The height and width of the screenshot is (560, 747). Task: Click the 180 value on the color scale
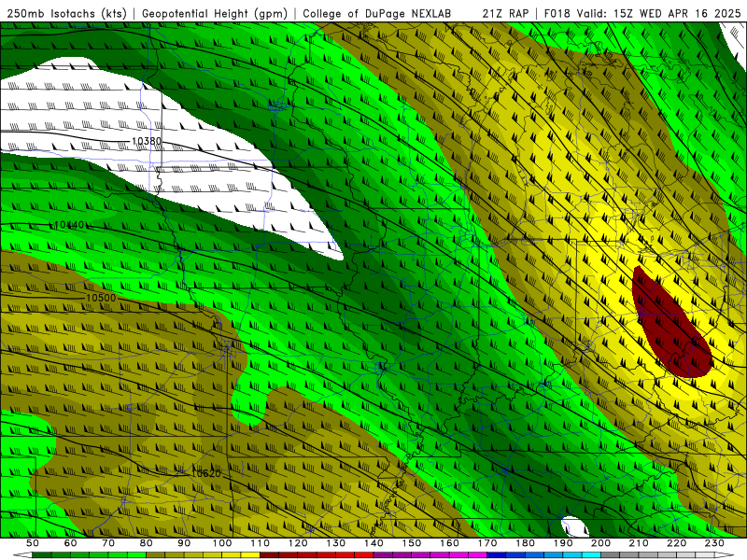point(525,543)
